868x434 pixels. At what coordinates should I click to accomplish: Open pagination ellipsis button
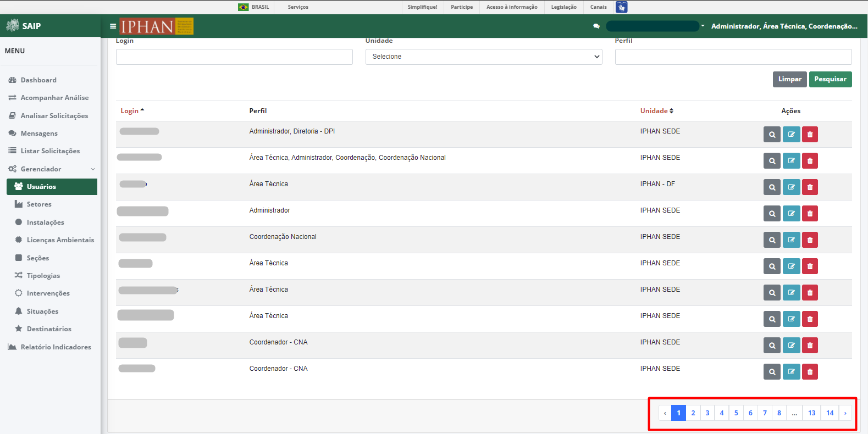point(794,413)
